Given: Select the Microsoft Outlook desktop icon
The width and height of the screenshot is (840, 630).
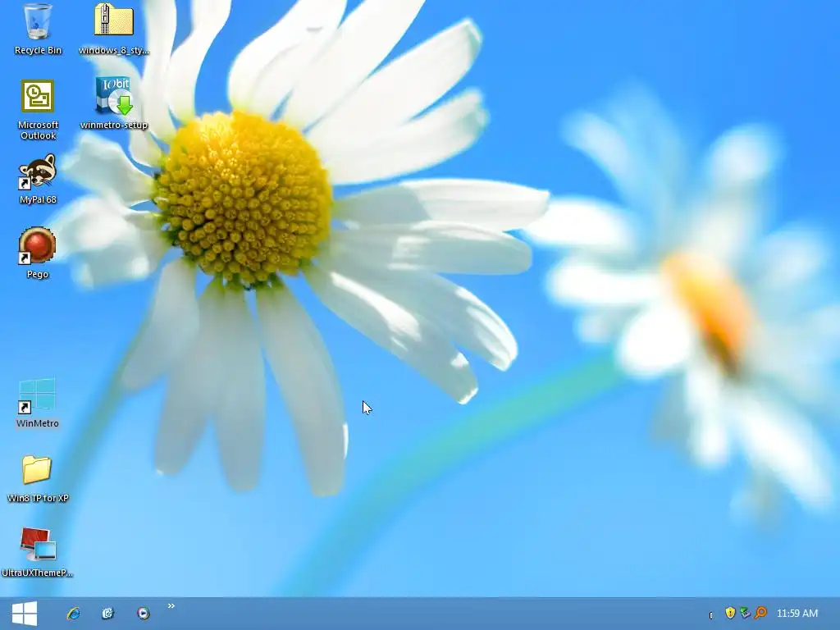Looking at the screenshot, I should 38,97.
